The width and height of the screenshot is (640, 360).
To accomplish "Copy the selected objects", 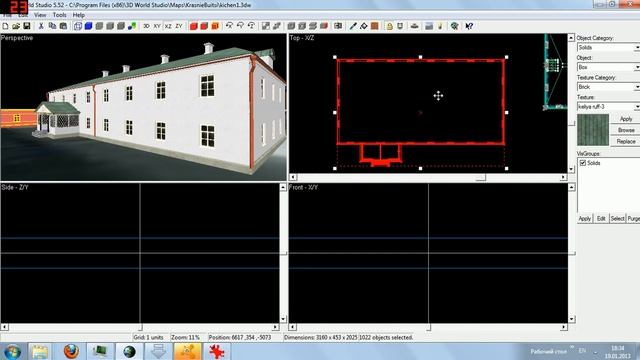I will point(52,26).
